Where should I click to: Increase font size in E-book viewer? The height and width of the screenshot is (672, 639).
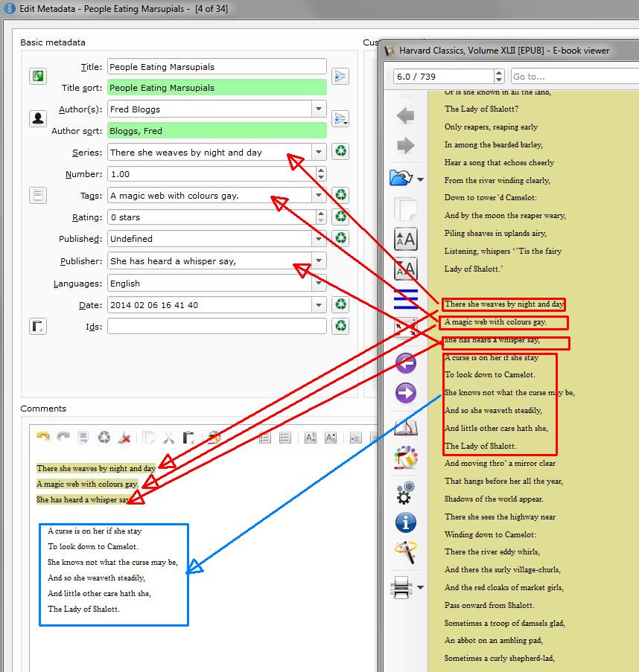point(406,239)
